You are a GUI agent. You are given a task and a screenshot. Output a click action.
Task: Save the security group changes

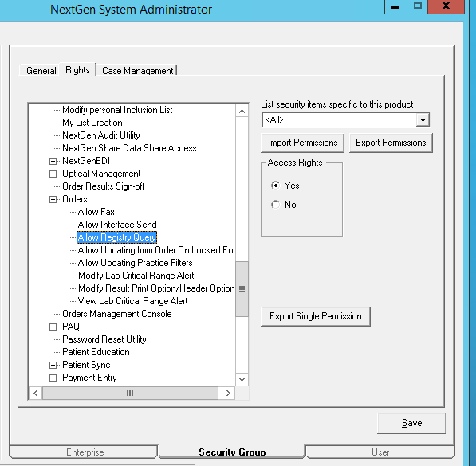(x=411, y=423)
